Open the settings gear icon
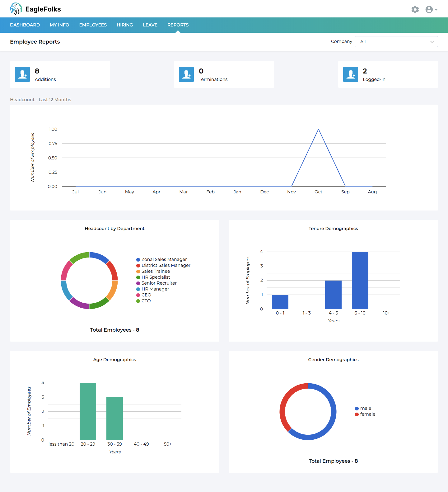 415,9
